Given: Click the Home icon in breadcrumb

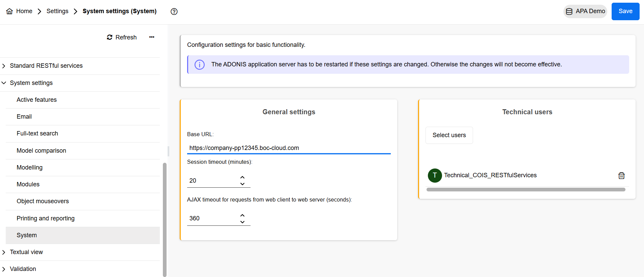Looking at the screenshot, I should [x=9, y=11].
